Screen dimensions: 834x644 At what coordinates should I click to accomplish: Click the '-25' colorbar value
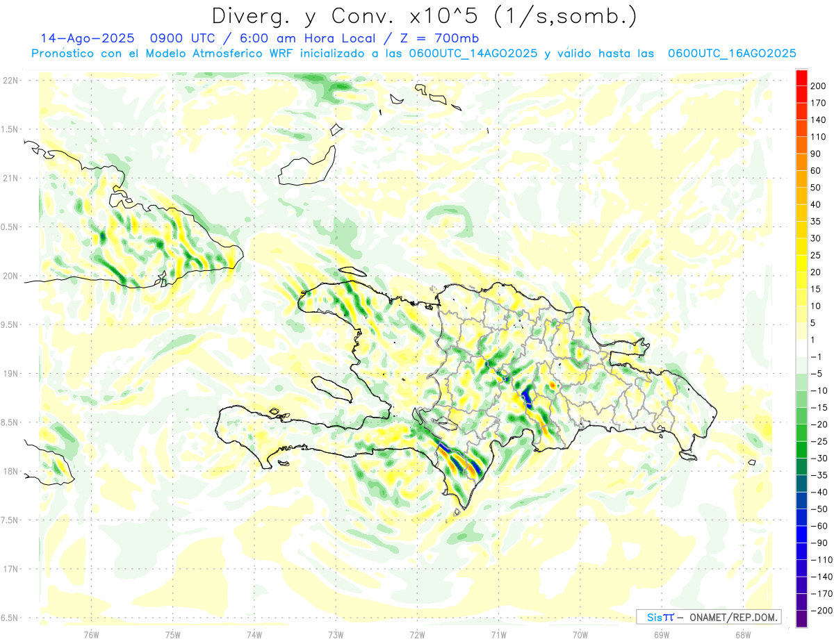click(x=819, y=442)
